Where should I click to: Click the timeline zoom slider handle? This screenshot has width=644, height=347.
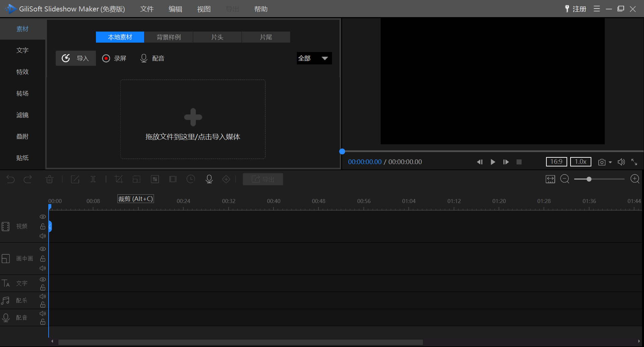click(x=589, y=179)
